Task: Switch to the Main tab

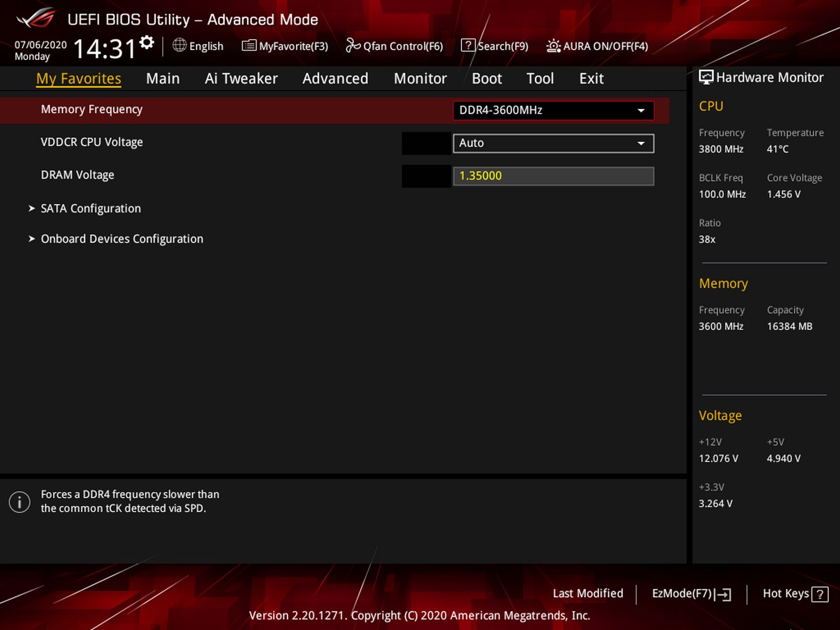Action: coord(163,79)
